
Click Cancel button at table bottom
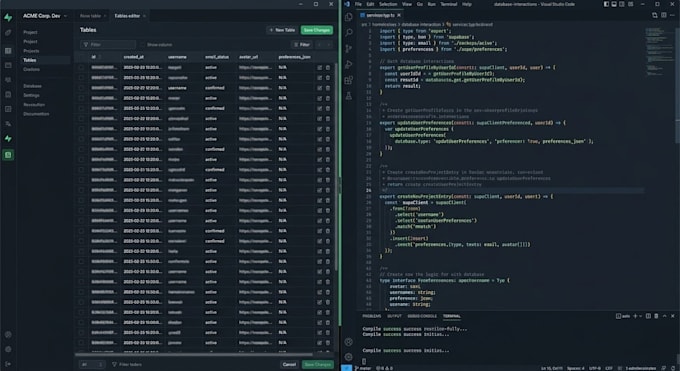tap(289, 364)
